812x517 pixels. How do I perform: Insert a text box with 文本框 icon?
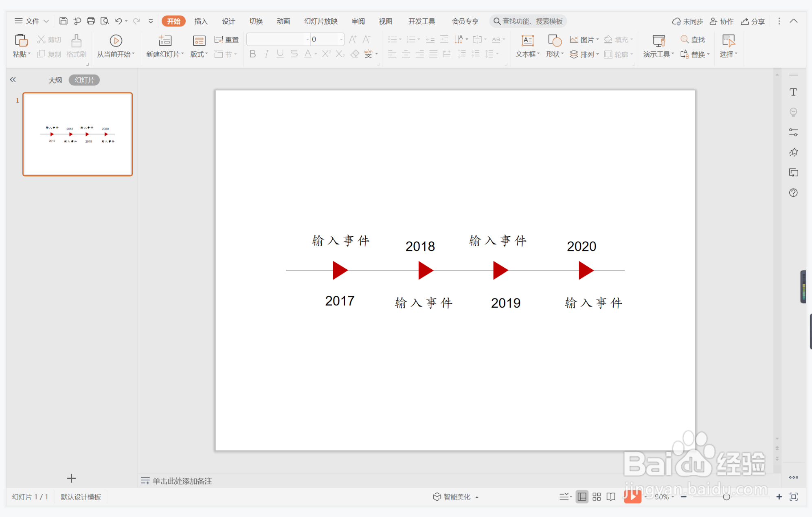527,40
